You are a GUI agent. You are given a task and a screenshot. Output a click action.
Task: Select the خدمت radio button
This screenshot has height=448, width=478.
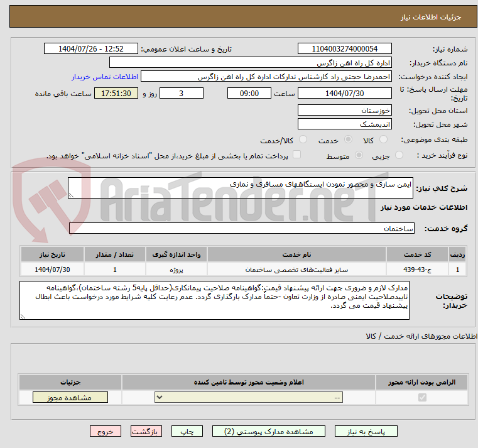pos(348,139)
